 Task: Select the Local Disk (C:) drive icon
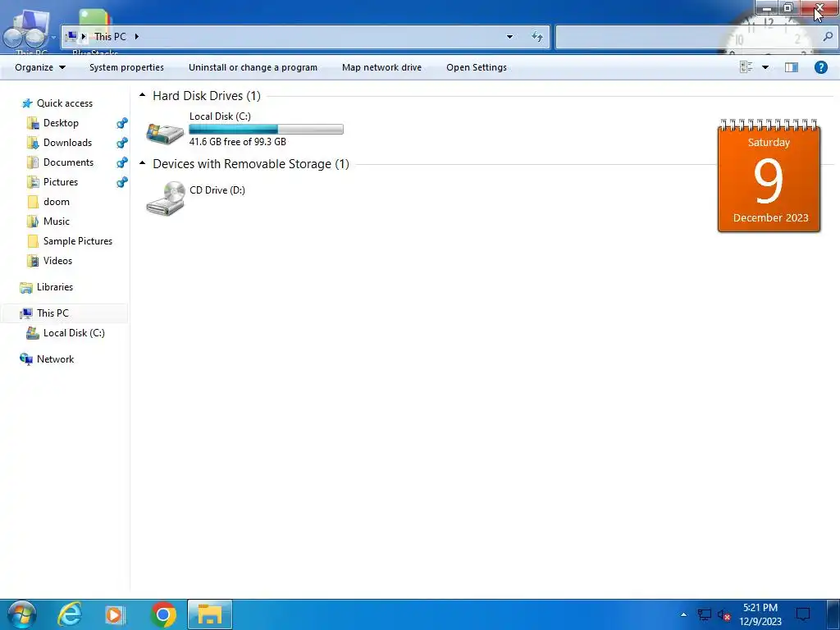[165, 132]
